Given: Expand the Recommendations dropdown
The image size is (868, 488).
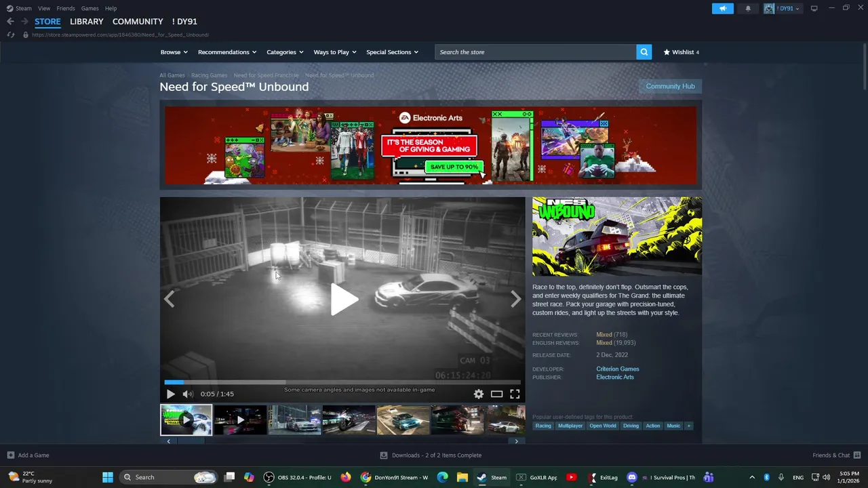Looking at the screenshot, I should coord(227,52).
